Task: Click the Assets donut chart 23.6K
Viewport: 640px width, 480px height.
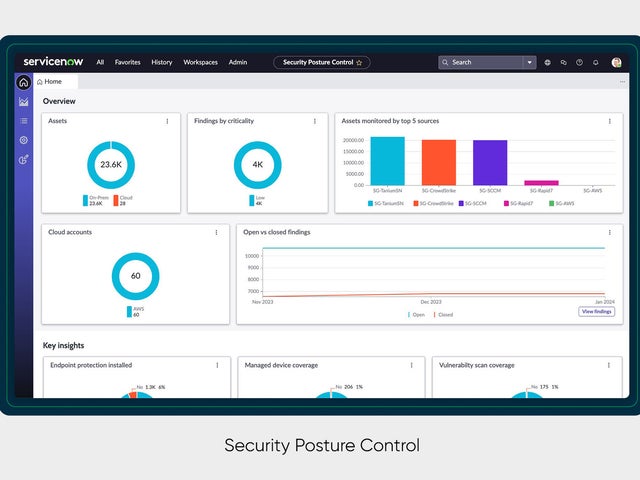Action: point(111,165)
